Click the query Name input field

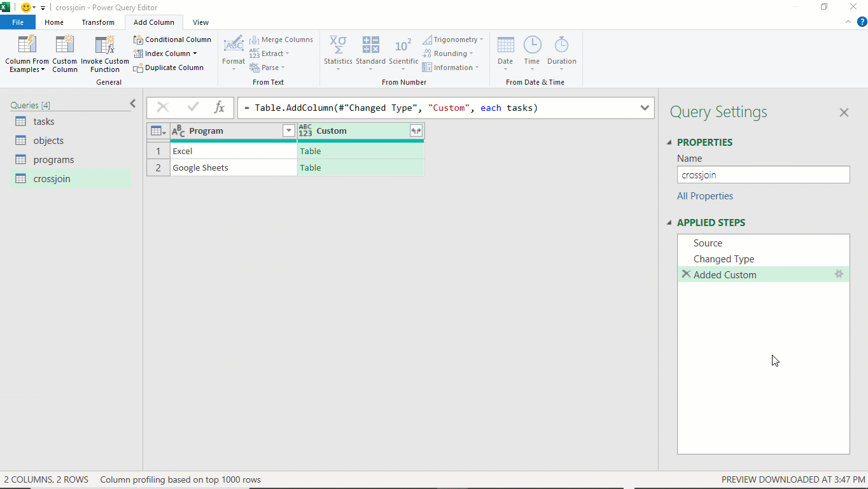763,175
